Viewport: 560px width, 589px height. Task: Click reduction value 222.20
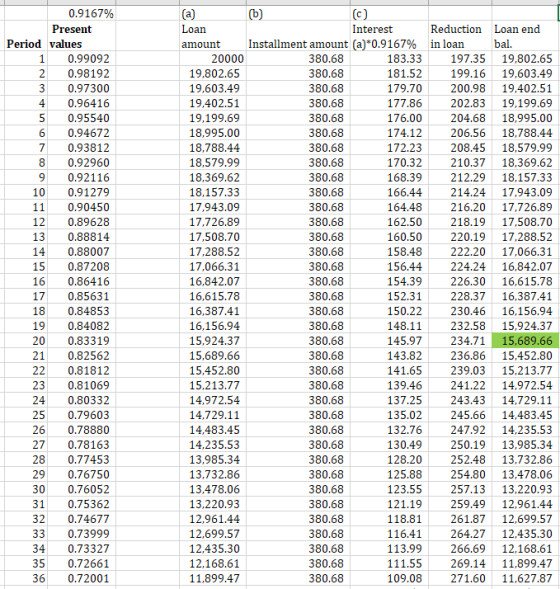click(468, 252)
